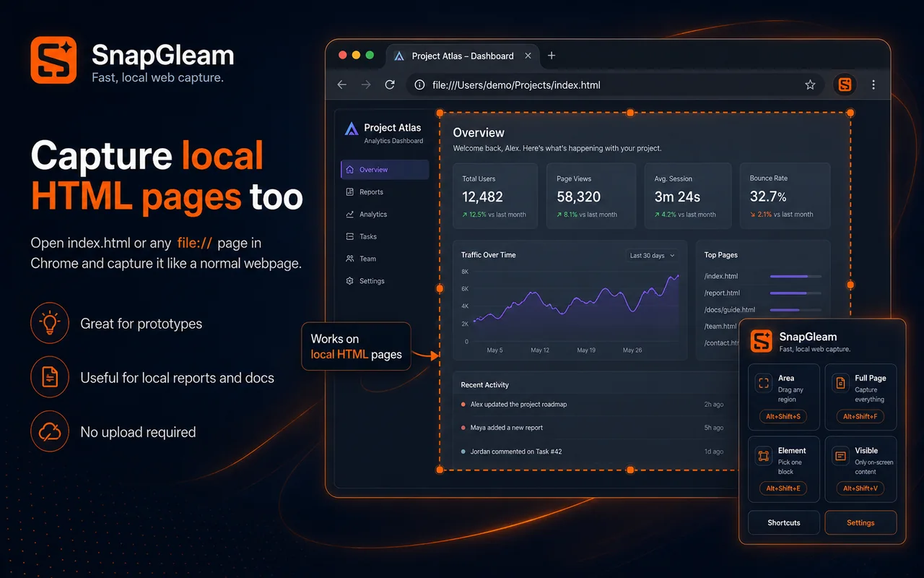
Task: Click the /report.html entry in Top Pages
Action: [x=722, y=293]
